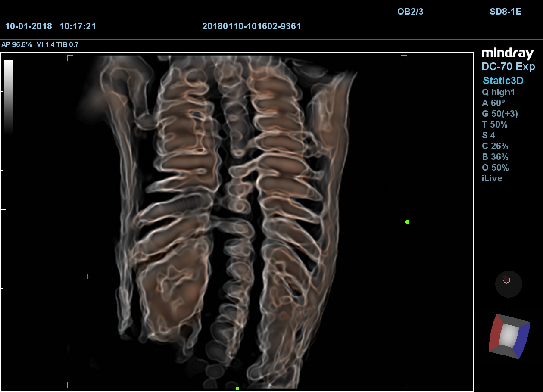The width and height of the screenshot is (543, 392).
Task: Click the A 60° angle parameter
Action: pyautogui.click(x=493, y=103)
